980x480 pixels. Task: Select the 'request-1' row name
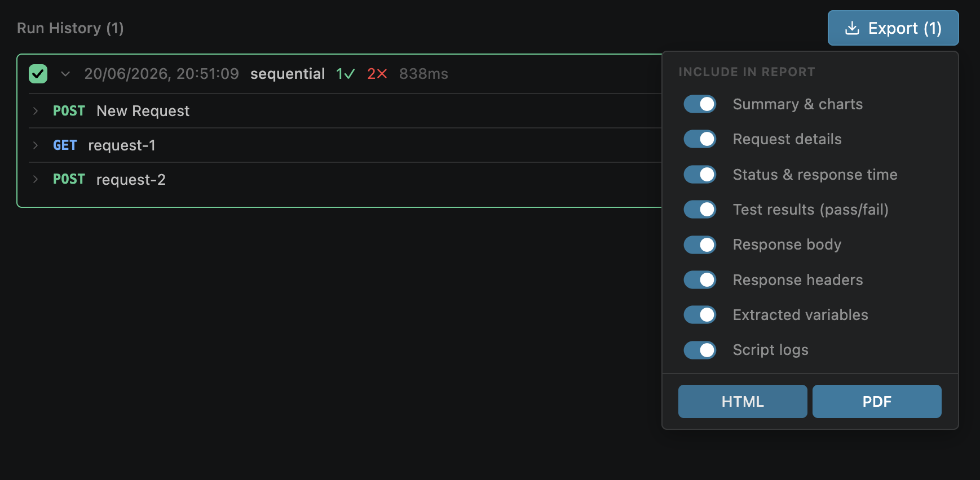click(x=122, y=145)
